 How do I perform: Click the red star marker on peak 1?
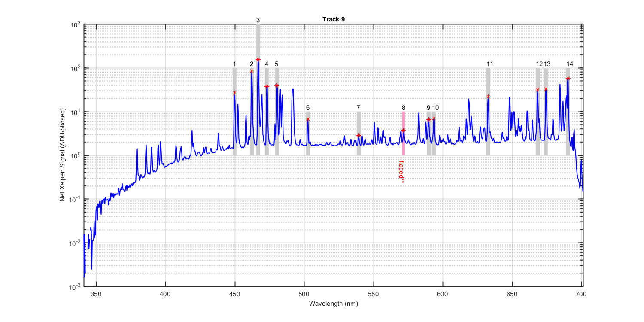tap(234, 93)
